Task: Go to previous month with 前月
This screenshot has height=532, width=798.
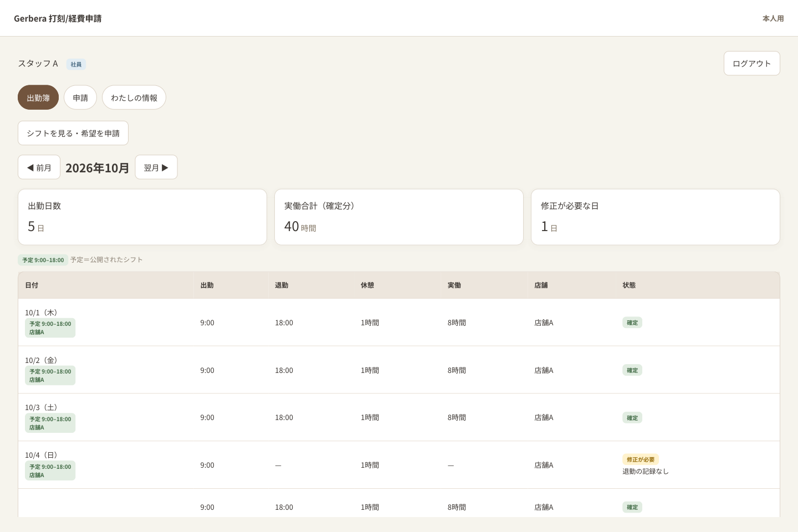Action: (39, 167)
